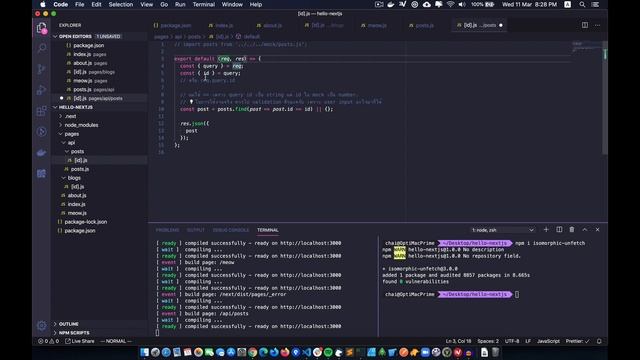The image size is (640, 360).
Task: Collapse the posts folder in the tree
Action: [x=67, y=151]
